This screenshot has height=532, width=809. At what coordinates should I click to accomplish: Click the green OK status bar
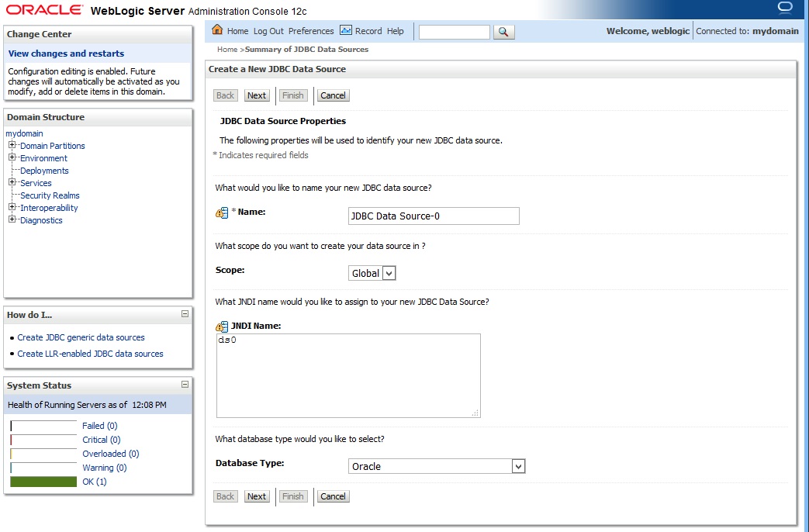click(x=43, y=482)
